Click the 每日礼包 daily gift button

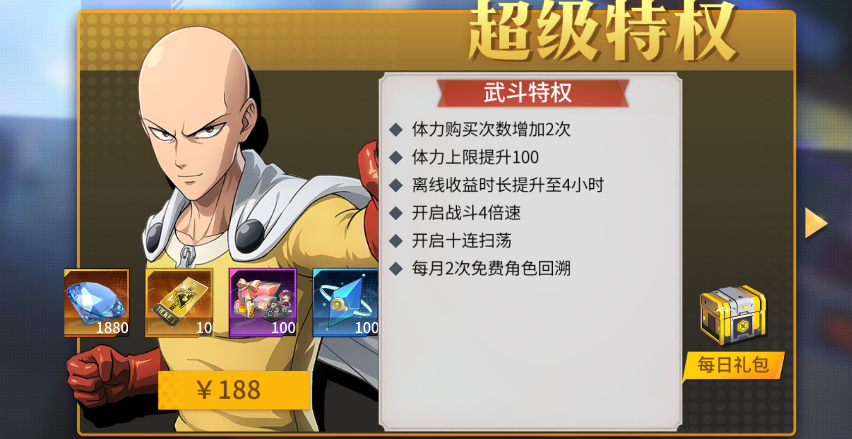(x=734, y=365)
